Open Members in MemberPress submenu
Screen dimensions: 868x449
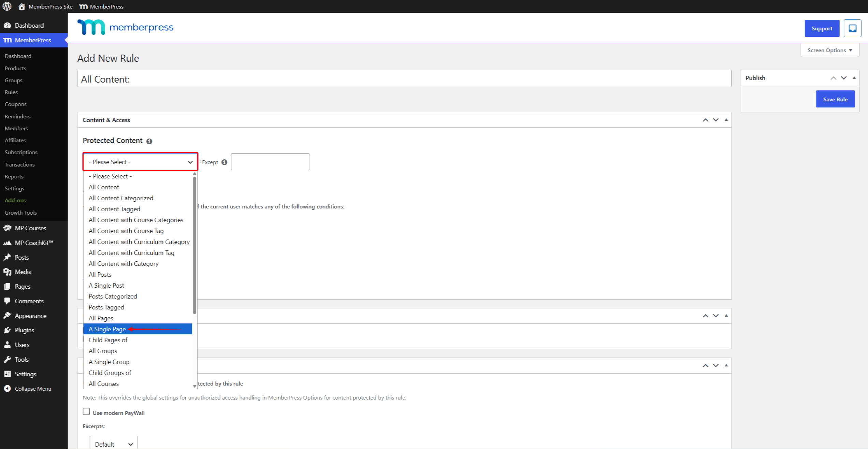click(x=16, y=128)
